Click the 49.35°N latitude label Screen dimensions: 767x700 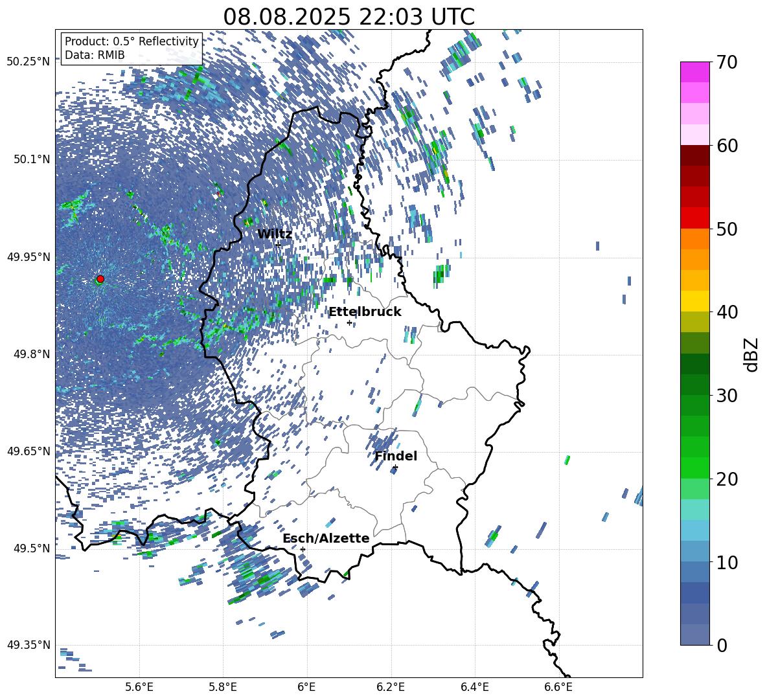pyautogui.click(x=29, y=645)
